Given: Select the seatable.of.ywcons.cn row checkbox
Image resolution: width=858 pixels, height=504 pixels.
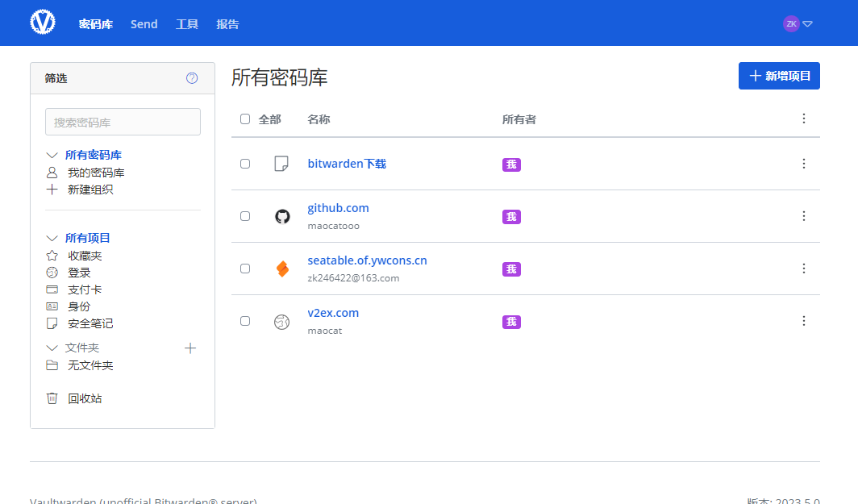Looking at the screenshot, I should 245,269.
